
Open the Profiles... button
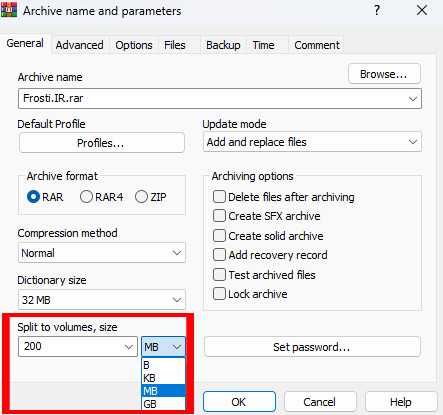tap(102, 143)
